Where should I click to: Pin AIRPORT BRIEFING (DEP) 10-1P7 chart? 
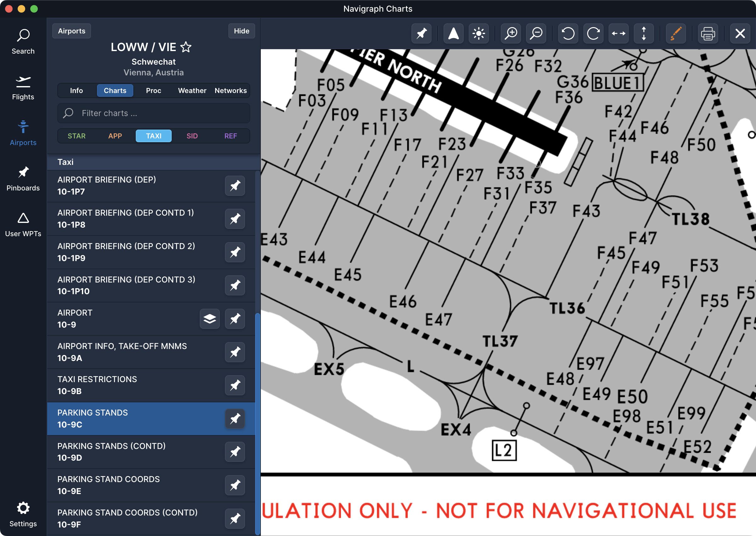pos(235,186)
